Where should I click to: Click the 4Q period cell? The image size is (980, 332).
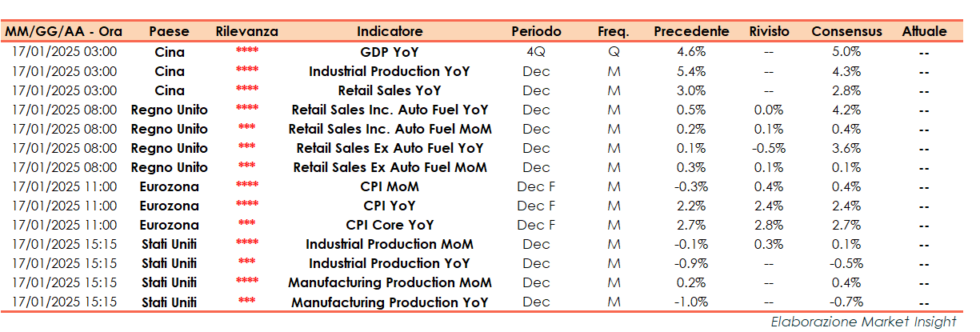[x=536, y=52]
